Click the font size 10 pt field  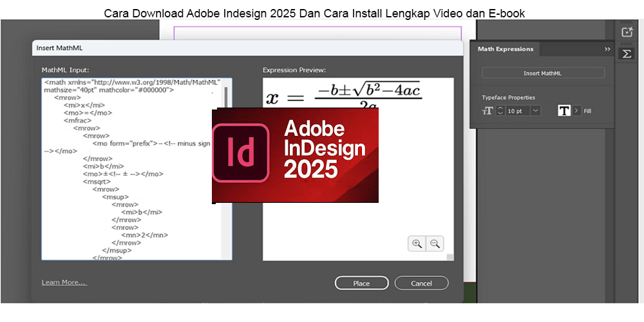518,111
